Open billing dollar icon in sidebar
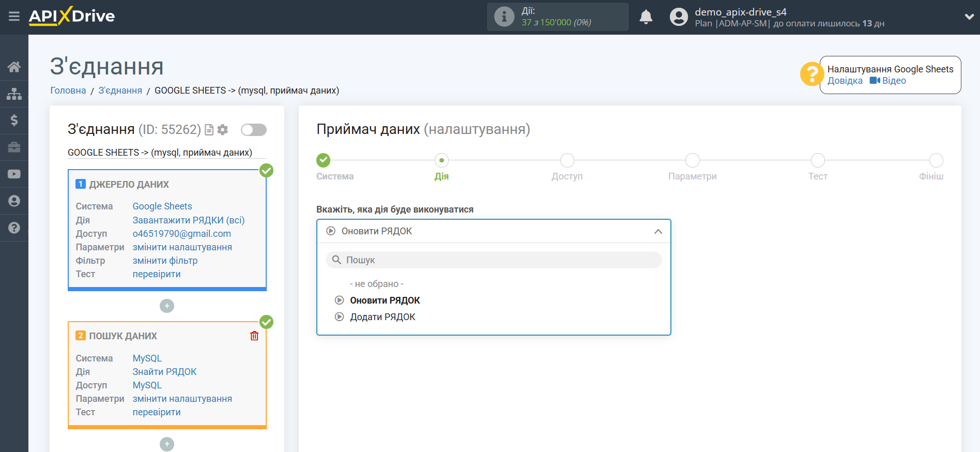 14,120
